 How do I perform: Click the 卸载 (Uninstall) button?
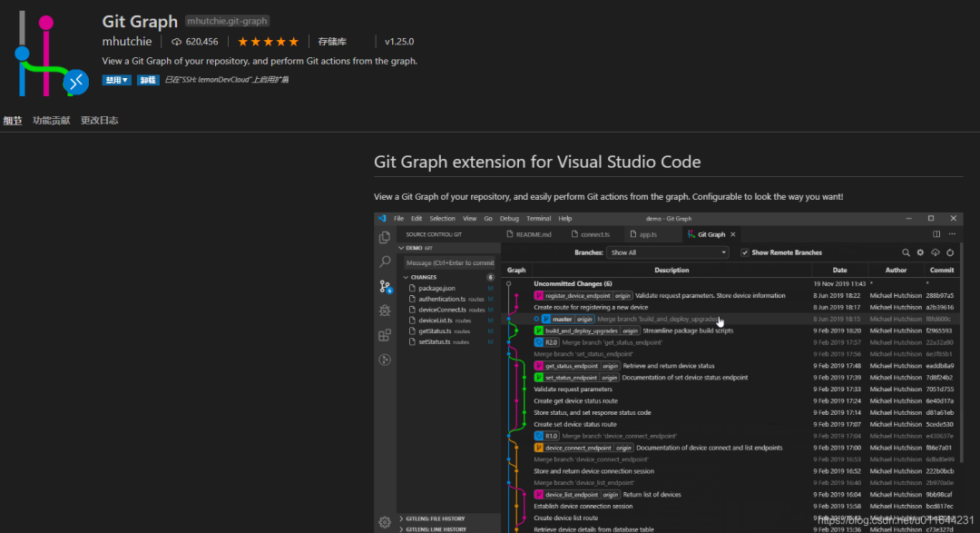click(148, 80)
